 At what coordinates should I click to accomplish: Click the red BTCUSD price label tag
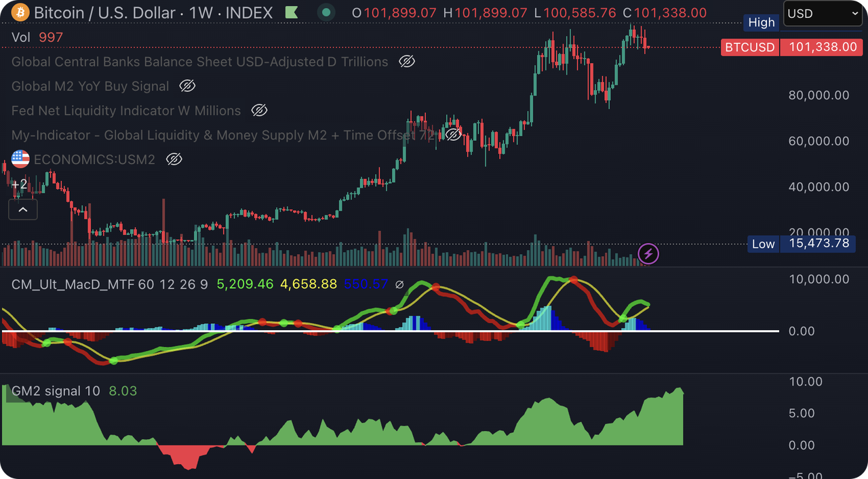[749, 47]
